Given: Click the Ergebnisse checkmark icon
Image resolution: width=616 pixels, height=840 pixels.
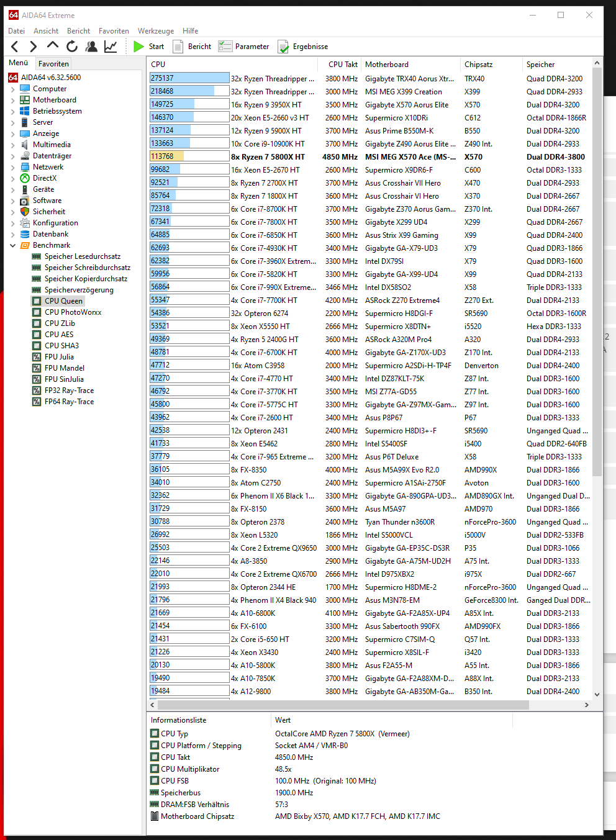Looking at the screenshot, I should [x=283, y=47].
